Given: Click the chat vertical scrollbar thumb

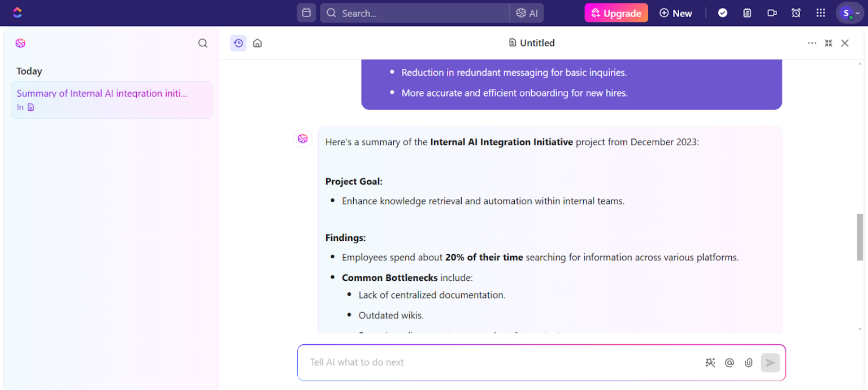Looking at the screenshot, I should coord(860,237).
